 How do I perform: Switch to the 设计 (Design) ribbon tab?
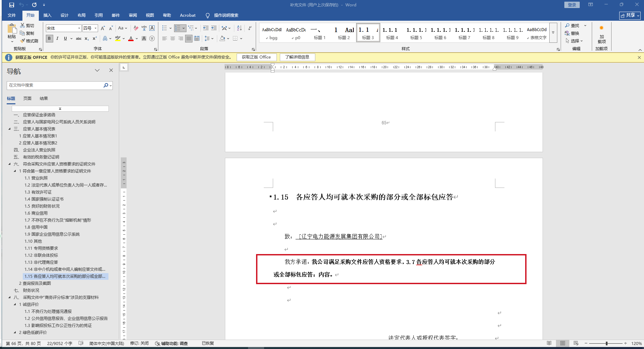pyautogui.click(x=65, y=15)
